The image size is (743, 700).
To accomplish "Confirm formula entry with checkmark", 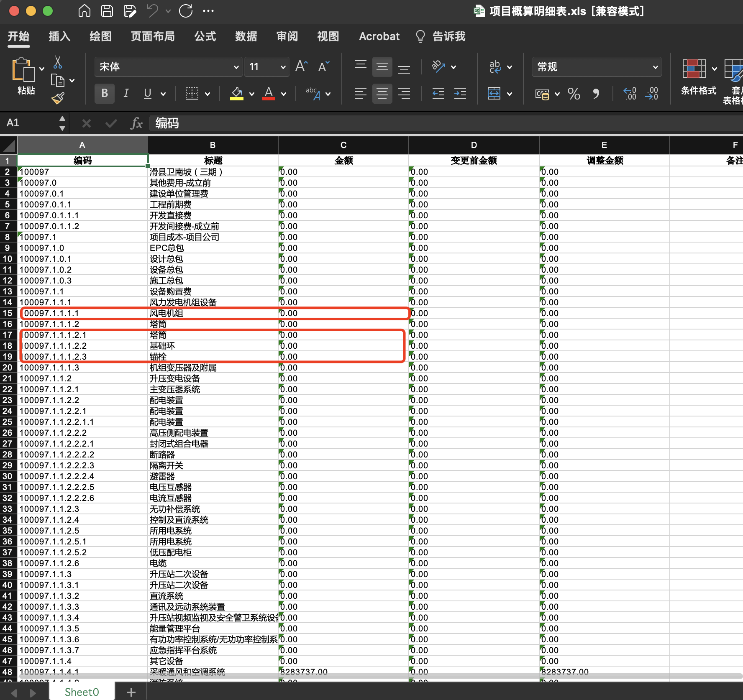I will tap(111, 123).
